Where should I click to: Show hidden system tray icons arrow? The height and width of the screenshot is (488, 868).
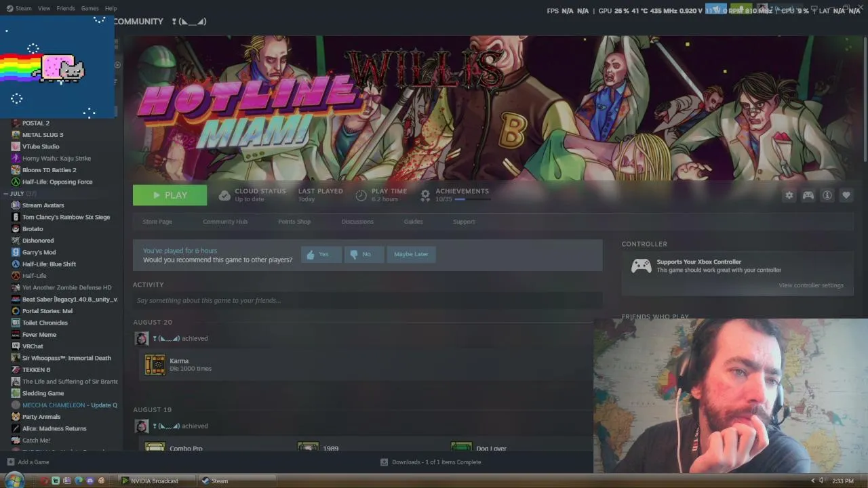[812, 481]
